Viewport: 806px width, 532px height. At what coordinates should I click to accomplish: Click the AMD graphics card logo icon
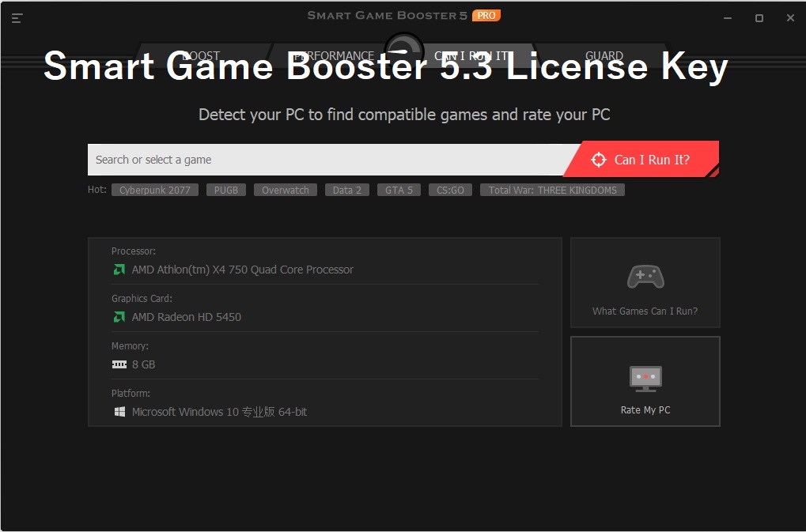pyautogui.click(x=119, y=317)
